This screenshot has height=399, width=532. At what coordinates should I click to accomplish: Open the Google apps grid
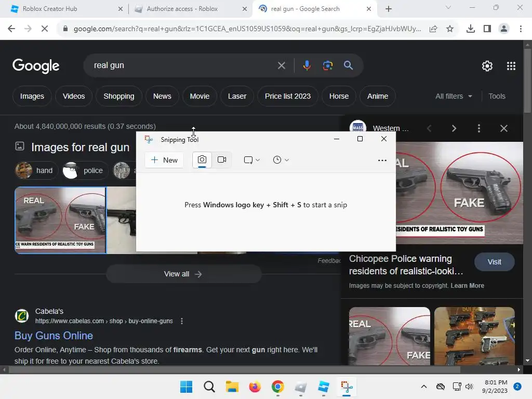click(x=511, y=66)
